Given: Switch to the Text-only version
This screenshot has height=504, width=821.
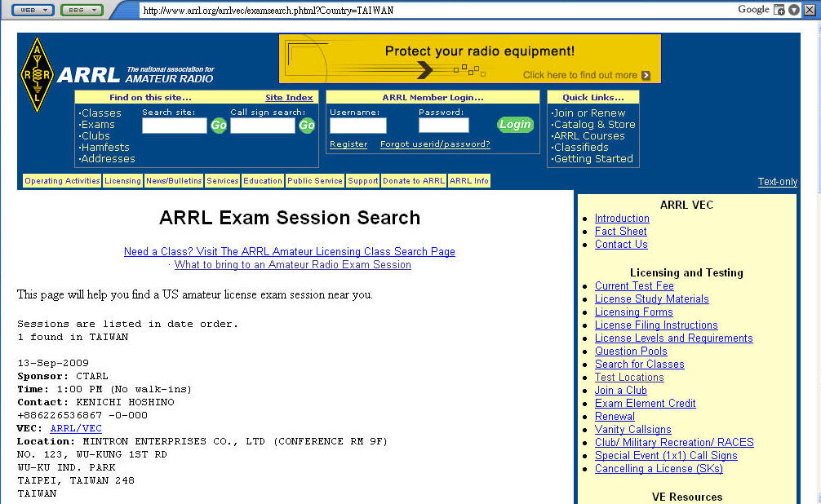Looking at the screenshot, I should (x=778, y=182).
